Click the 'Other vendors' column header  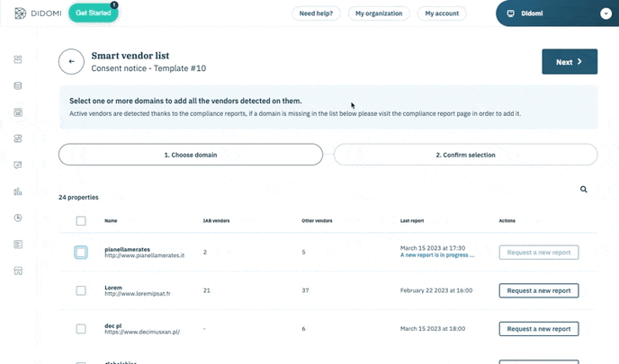(x=317, y=221)
